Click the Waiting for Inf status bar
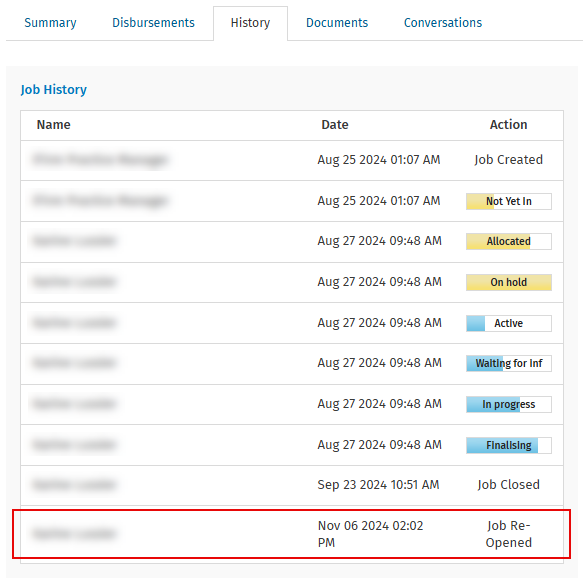The image size is (583, 584). (509, 363)
